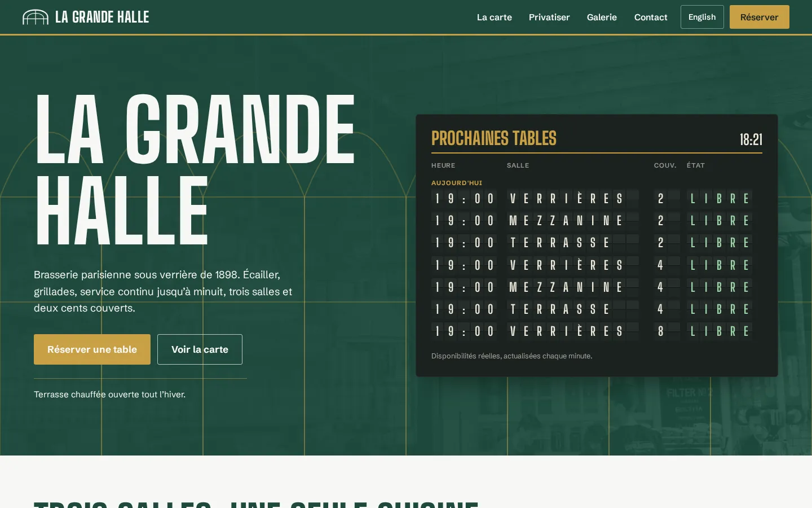Viewport: 812px width, 508px height.
Task: Click the Disponibilités réelles footnote text
Action: tap(511, 356)
